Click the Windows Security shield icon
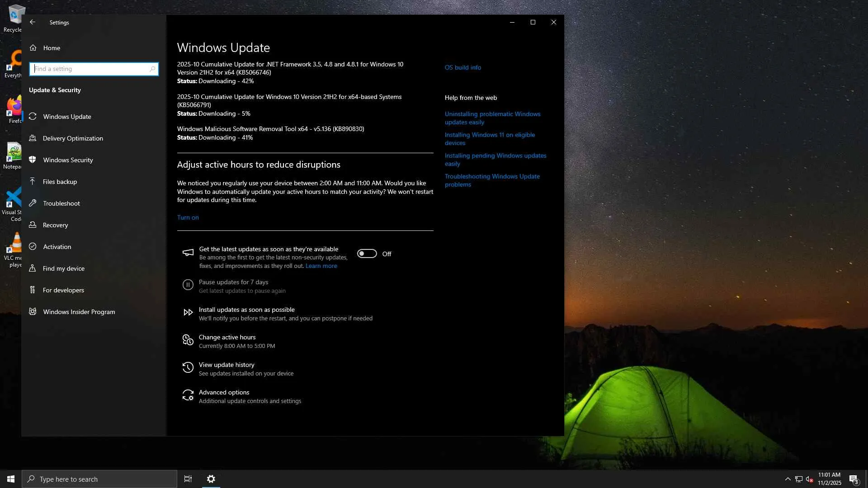Screen dimensions: 868x488 (x=33, y=160)
